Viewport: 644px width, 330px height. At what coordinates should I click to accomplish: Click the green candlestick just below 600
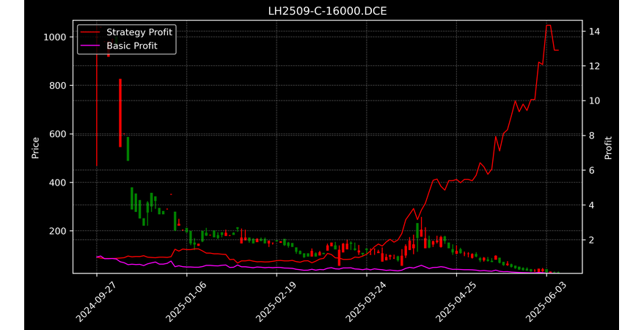pyautogui.click(x=128, y=149)
